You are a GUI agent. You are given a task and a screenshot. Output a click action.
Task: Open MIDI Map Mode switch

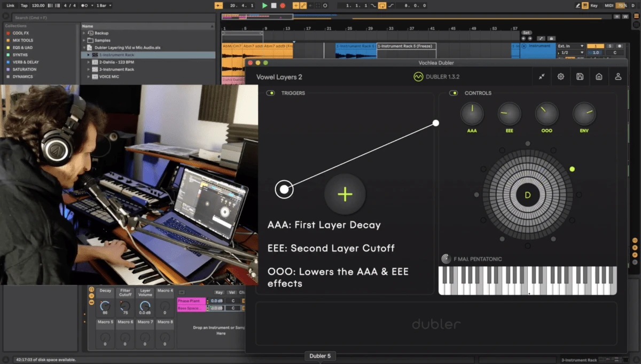pos(609,5)
